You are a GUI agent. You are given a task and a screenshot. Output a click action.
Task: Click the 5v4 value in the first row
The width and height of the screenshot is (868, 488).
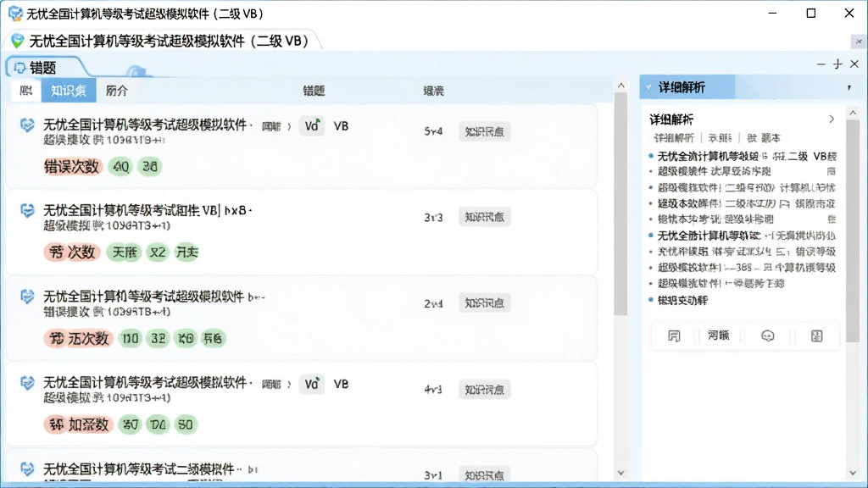pos(433,131)
